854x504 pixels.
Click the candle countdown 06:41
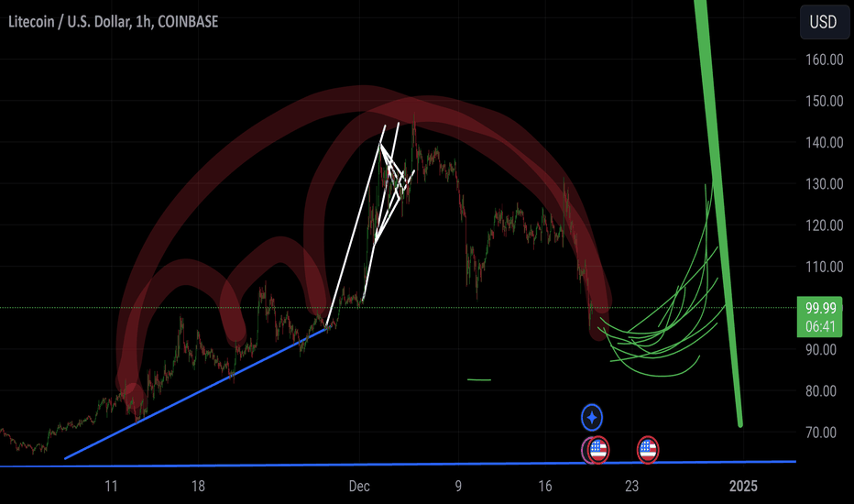pos(820,326)
